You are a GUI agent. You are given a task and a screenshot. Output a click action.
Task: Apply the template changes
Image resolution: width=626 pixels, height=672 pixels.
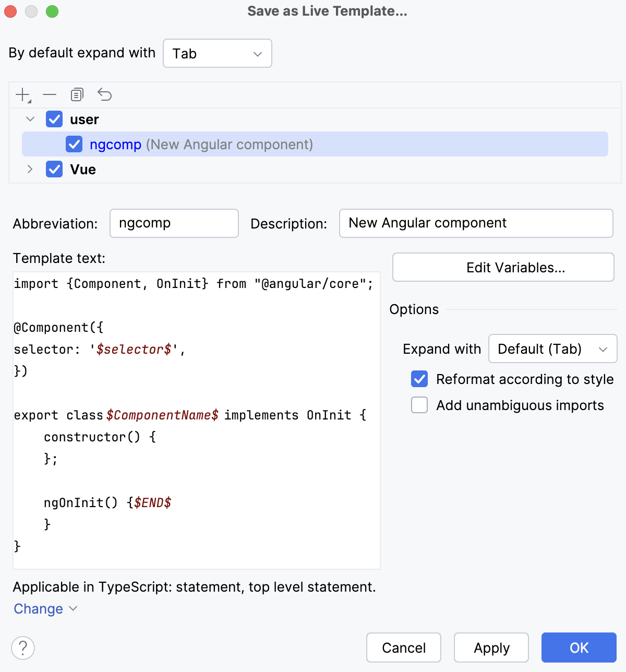[491, 647]
